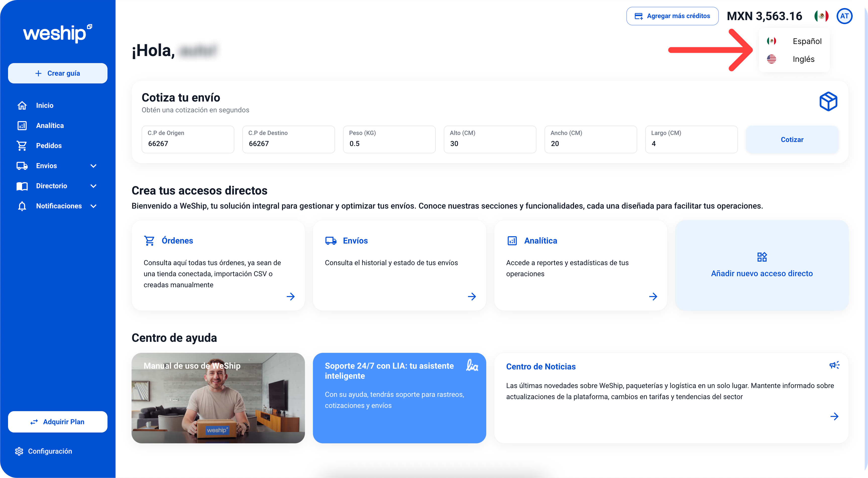Viewport: 868px width, 478px height.
Task: Click the US flag next to Inglés
Action: pos(771,59)
